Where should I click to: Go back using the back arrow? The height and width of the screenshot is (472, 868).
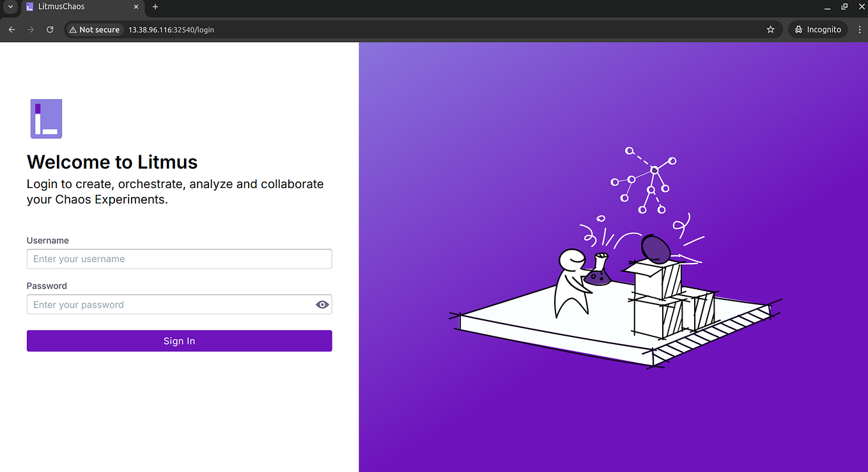tap(12, 29)
